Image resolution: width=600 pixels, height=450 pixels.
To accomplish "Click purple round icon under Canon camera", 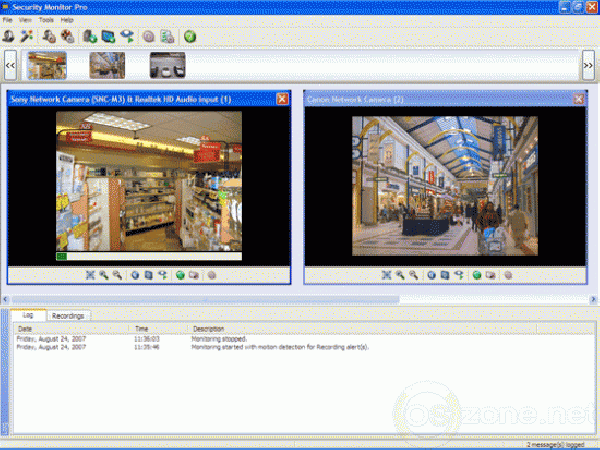I will pos(508,275).
